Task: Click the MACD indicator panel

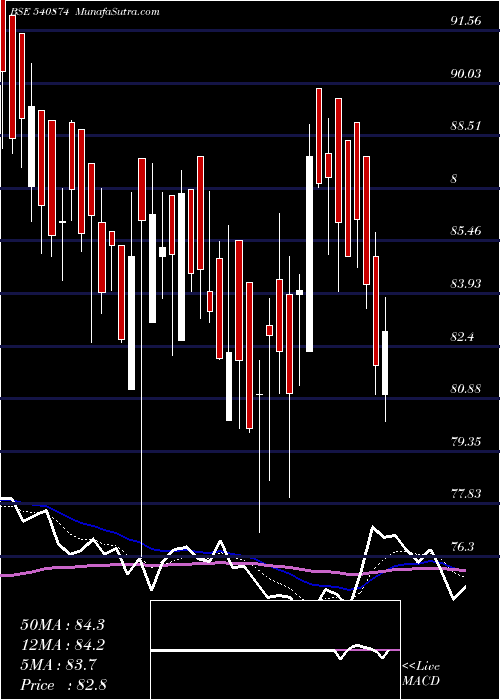Action: [275, 650]
